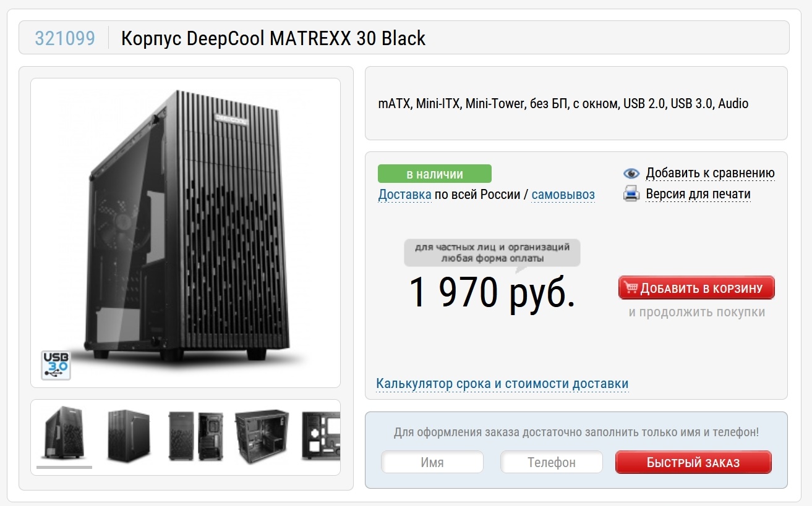
Task: Add item with Добавить в корзину button
Action: (696, 288)
